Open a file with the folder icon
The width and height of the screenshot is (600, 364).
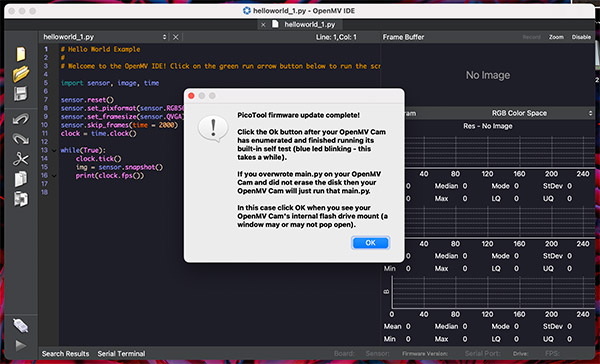(x=21, y=73)
